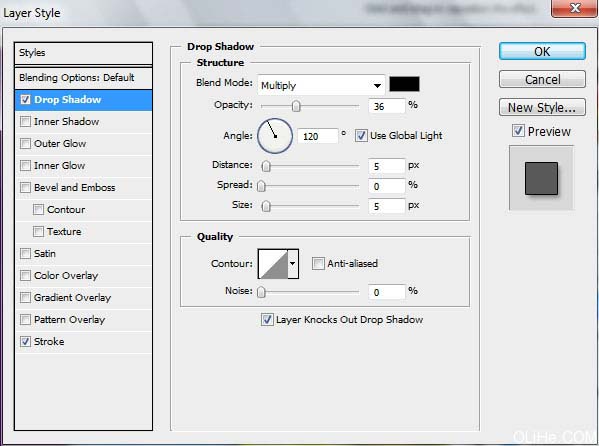Image resolution: width=599 pixels, height=446 pixels.
Task: Uncheck Layer Knocks Out Drop Shadow
Action: 267,319
